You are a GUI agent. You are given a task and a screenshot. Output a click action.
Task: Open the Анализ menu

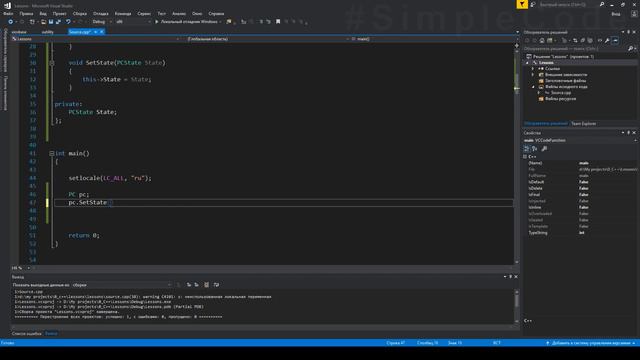pos(179,13)
